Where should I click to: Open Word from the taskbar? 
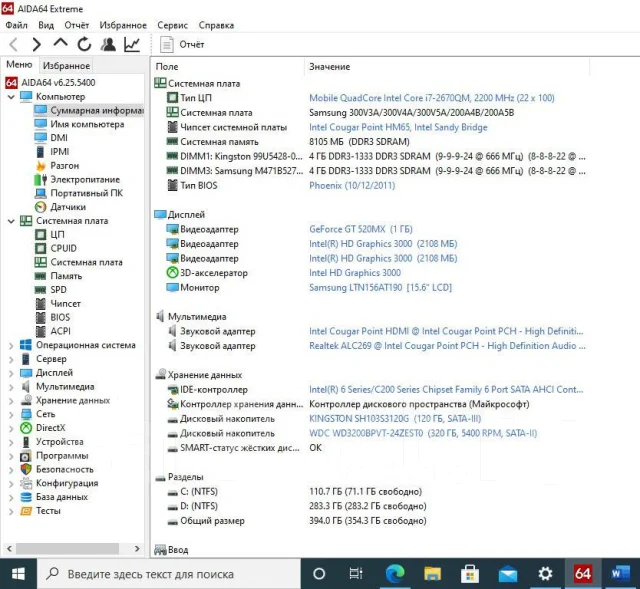[620, 574]
